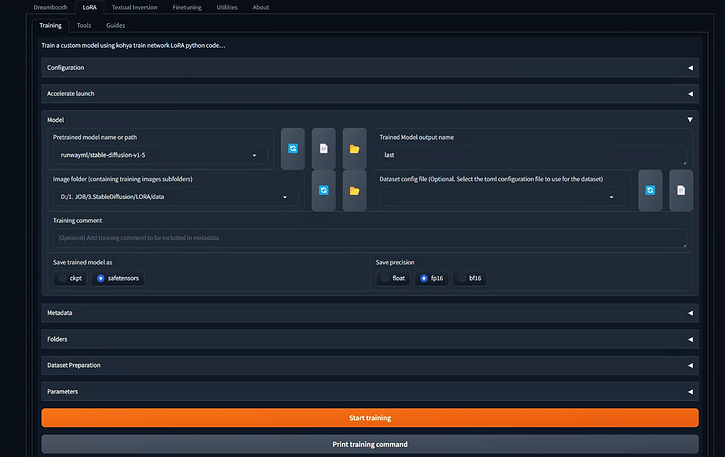Choose bf16 save precision

pyautogui.click(x=470, y=278)
